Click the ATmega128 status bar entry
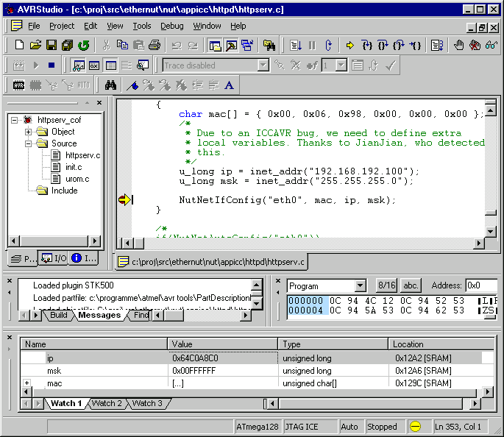The height and width of the screenshot is (437, 504). coord(258,427)
